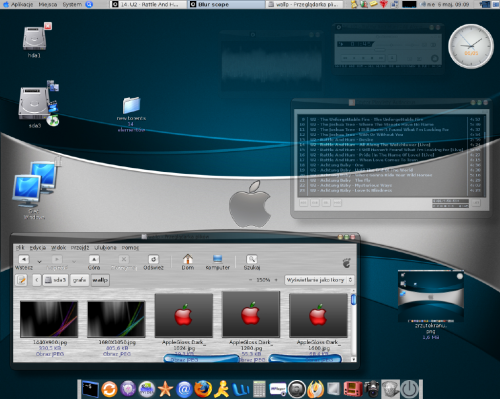The height and width of the screenshot is (399, 500).
Task: Click the analog clock desktop widget
Action: (x=471, y=46)
